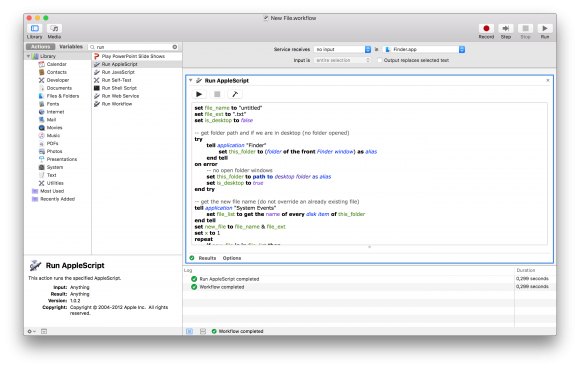The height and width of the screenshot is (369, 580).
Task: Select the Utilities category
Action: [x=55, y=183]
